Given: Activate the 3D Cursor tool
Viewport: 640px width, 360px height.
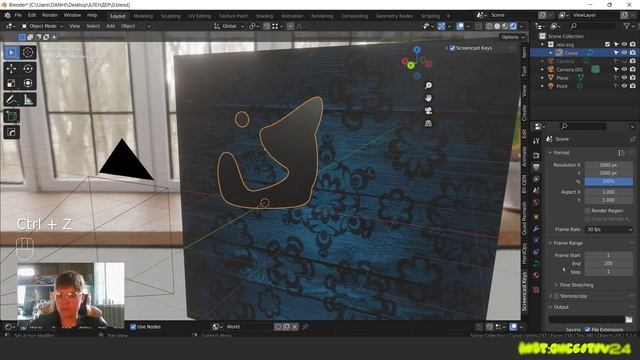Looking at the screenshot, I should 28,52.
